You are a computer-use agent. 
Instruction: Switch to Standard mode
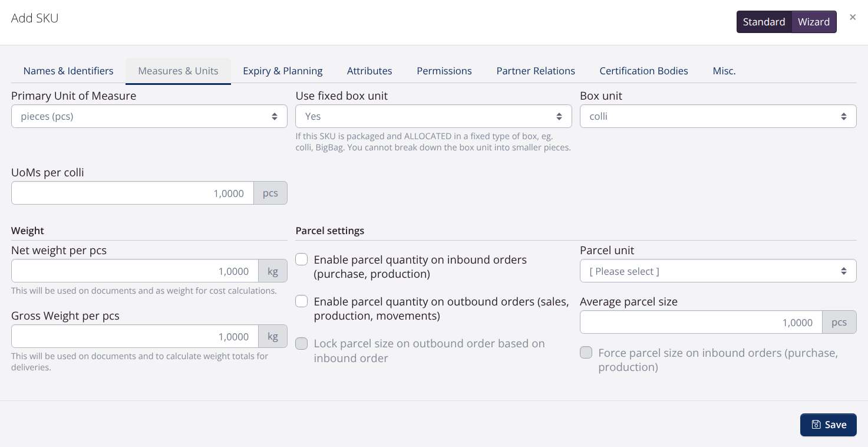(x=764, y=21)
